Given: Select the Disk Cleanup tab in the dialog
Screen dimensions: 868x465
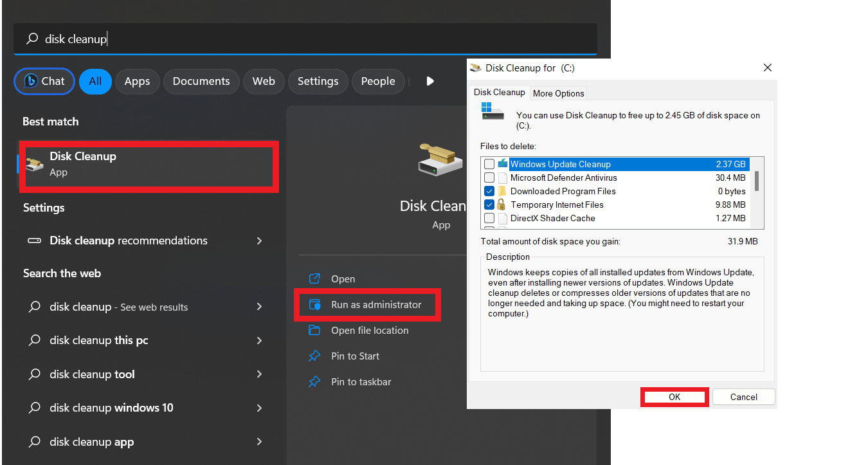Looking at the screenshot, I should [x=500, y=93].
